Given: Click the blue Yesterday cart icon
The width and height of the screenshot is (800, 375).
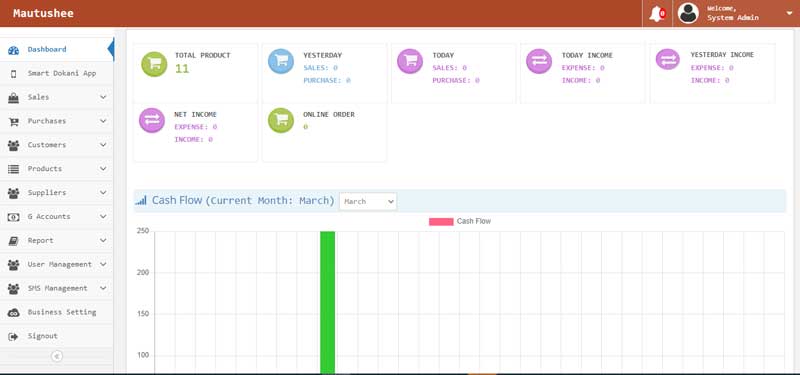Looking at the screenshot, I should [281, 61].
